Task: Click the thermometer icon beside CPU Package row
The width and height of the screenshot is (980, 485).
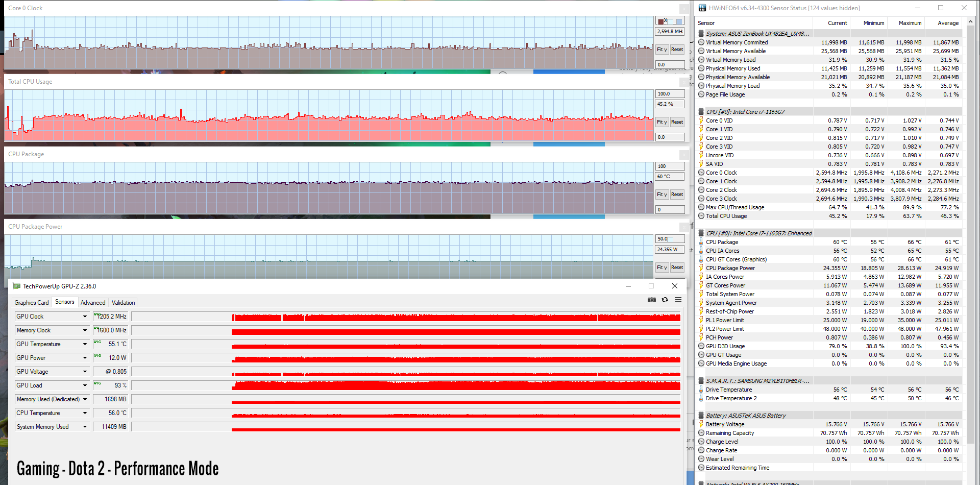Action: 701,242
